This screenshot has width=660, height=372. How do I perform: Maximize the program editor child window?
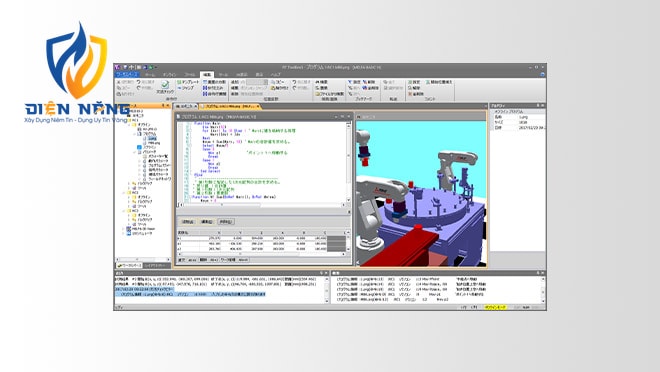[x=342, y=116]
